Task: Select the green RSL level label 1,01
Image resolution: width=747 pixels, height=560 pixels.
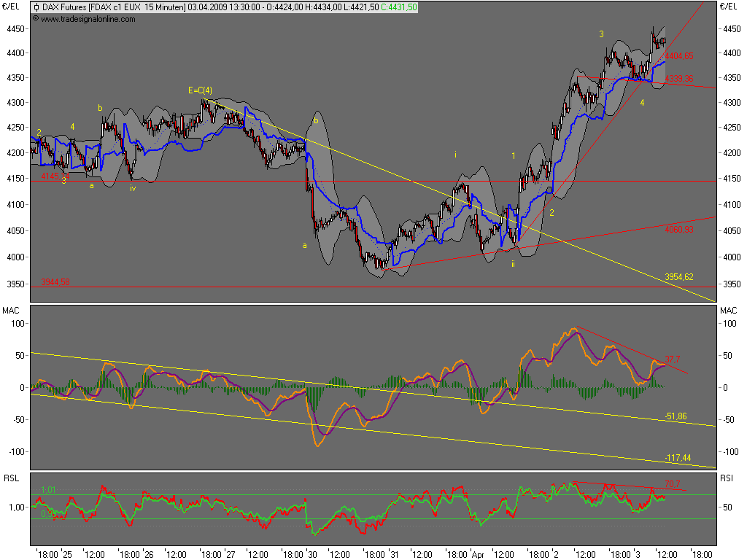Action: [49, 490]
